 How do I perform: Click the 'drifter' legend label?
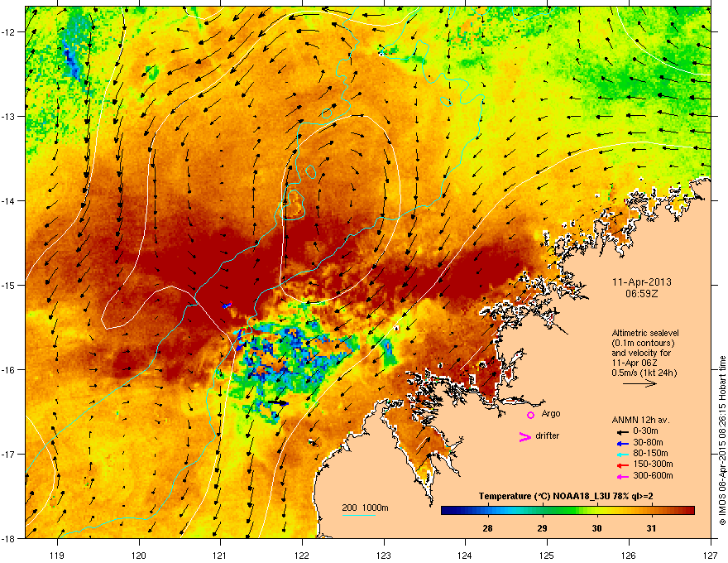[548, 435]
